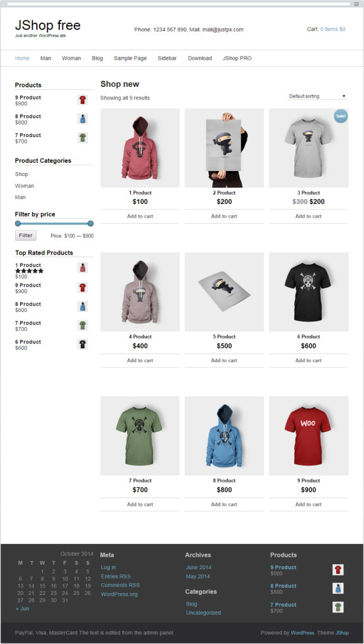Screen dimensions: 364x644
Task: Open the Woman menu item
Action: pyautogui.click(x=72, y=58)
